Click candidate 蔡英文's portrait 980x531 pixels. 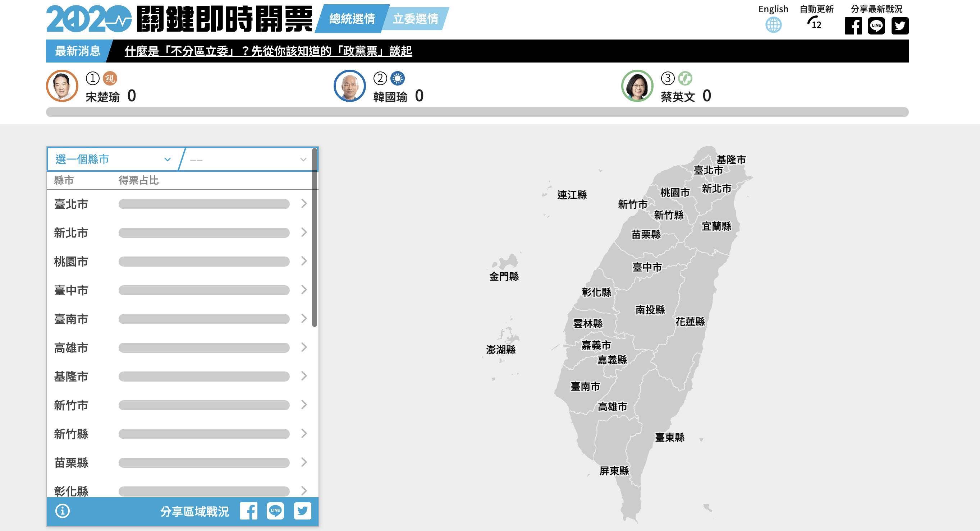pos(637,86)
